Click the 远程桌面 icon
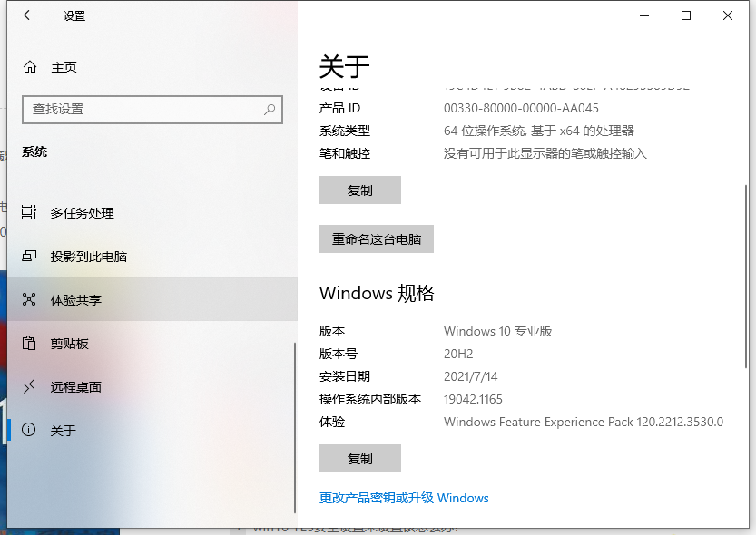 (x=29, y=386)
